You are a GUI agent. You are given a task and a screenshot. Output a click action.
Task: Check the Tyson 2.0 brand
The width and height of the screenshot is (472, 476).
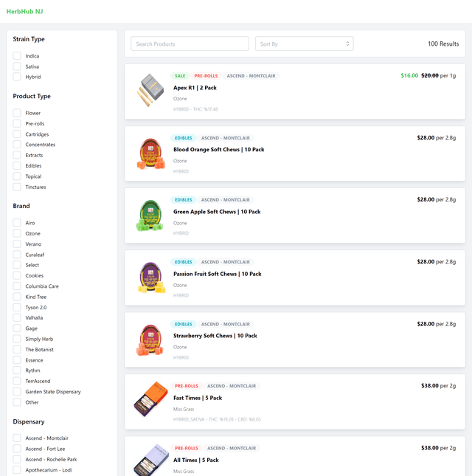17,308
